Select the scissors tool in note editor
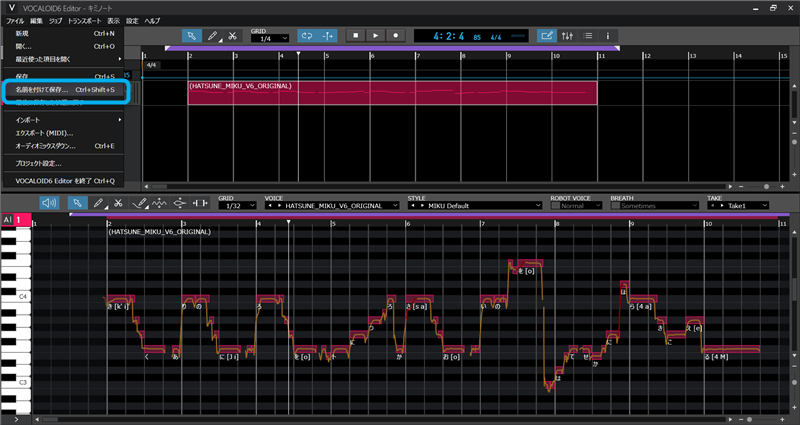800x425 pixels. (118, 203)
